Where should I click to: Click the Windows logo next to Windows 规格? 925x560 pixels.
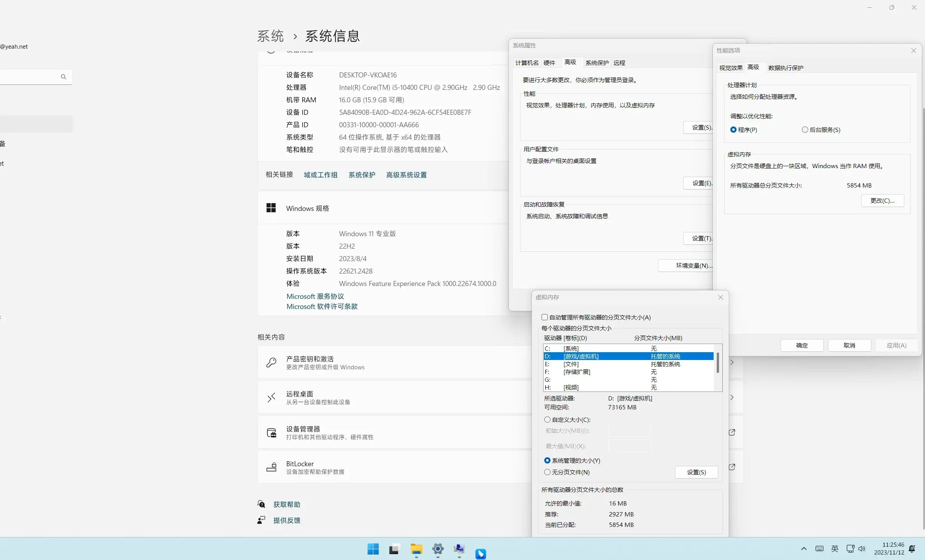[271, 208]
